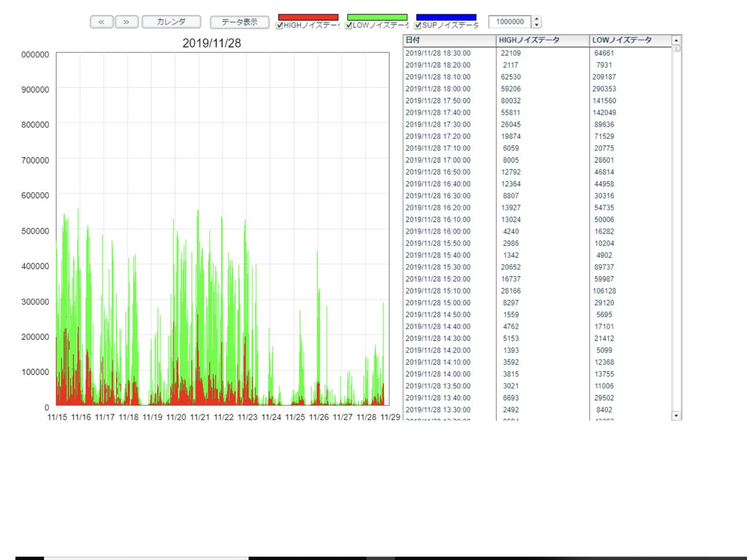Click the データ表示 button
747x560 pixels.
tap(240, 22)
